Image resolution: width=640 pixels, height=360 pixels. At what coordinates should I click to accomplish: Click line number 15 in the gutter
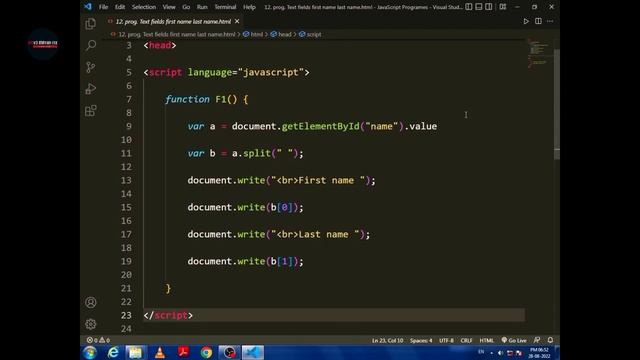(x=126, y=207)
